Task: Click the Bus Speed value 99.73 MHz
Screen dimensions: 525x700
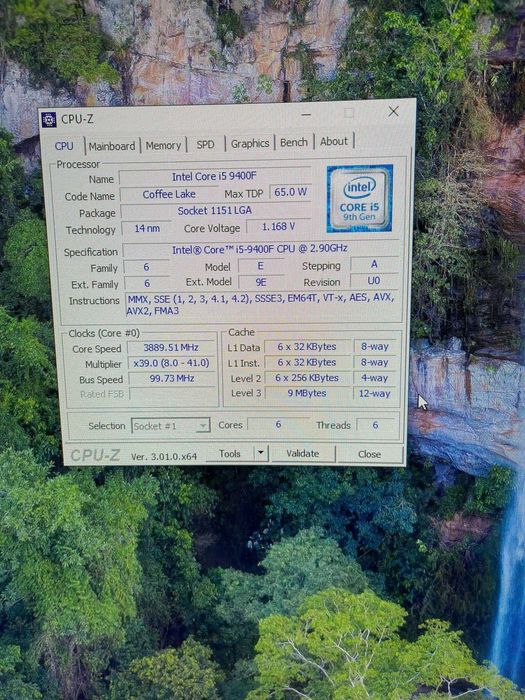Action: point(172,379)
